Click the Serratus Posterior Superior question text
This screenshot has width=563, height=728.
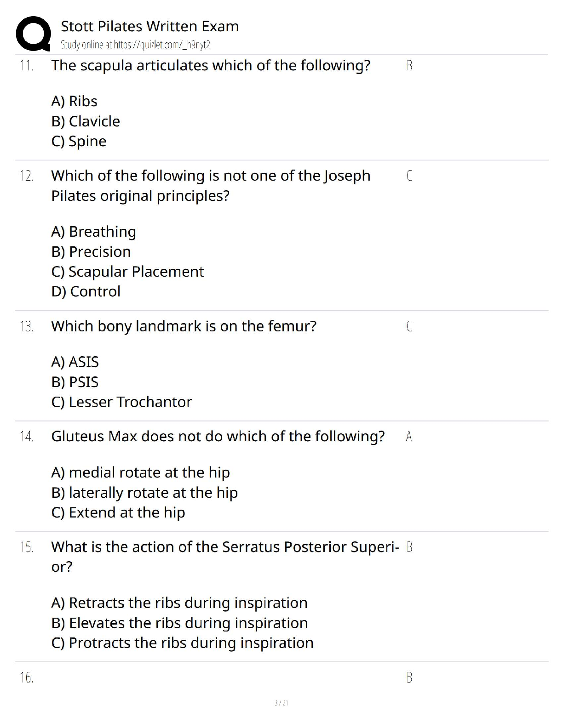pos(224,547)
